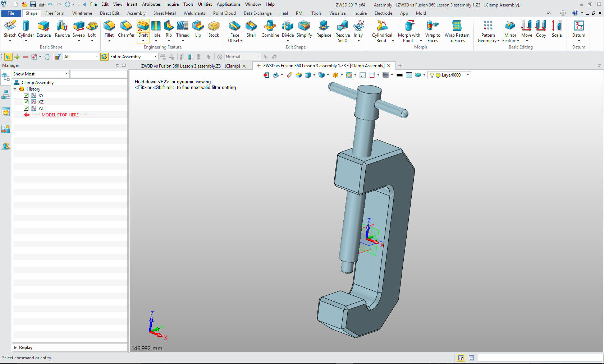The width and height of the screenshot is (604, 364).
Task: Select the Wrap Pattern to Faces tool
Action: 457,31
